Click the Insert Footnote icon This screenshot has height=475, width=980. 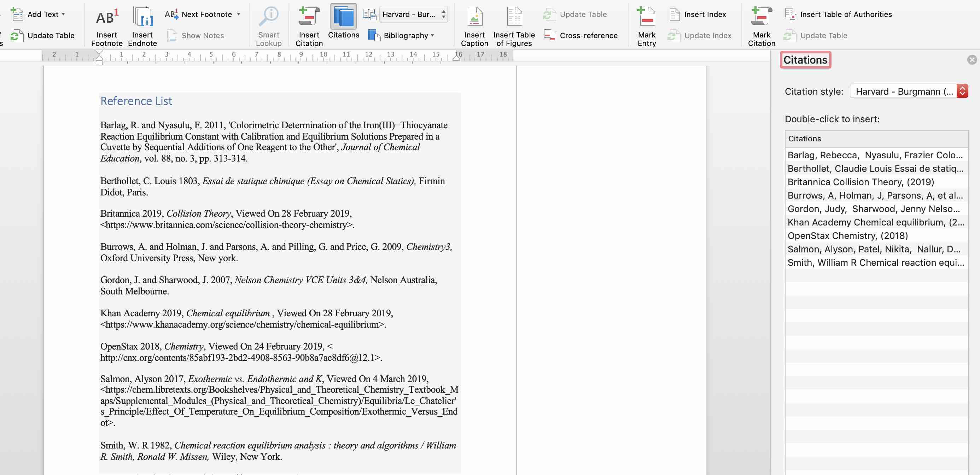point(106,17)
